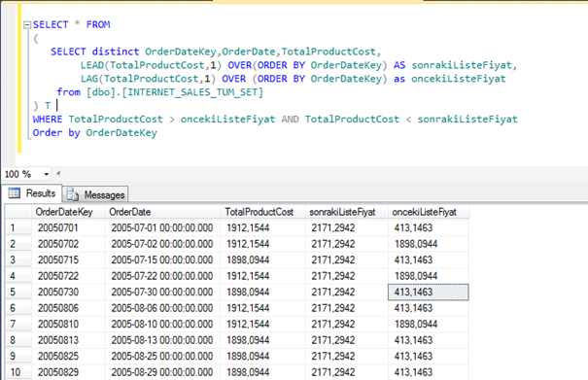Open the 100 % zoom dropdown
588x380 pixels.
(x=46, y=174)
